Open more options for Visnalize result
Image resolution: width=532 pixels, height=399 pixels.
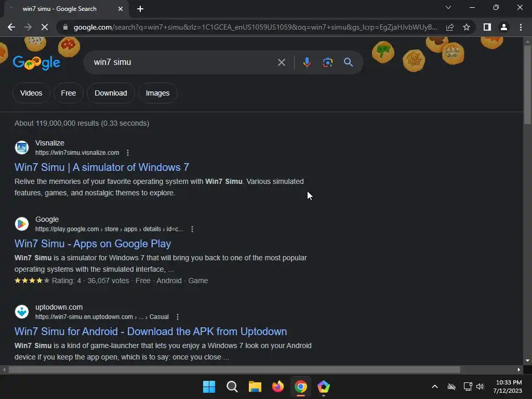(128, 153)
